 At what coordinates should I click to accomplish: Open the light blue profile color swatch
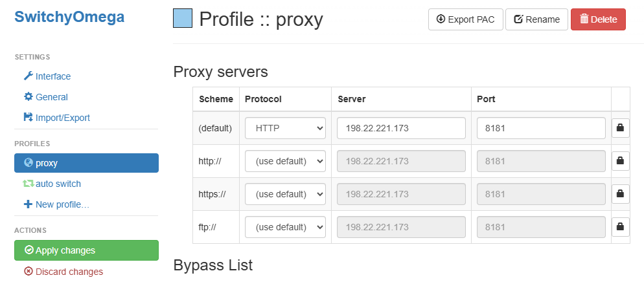(183, 19)
